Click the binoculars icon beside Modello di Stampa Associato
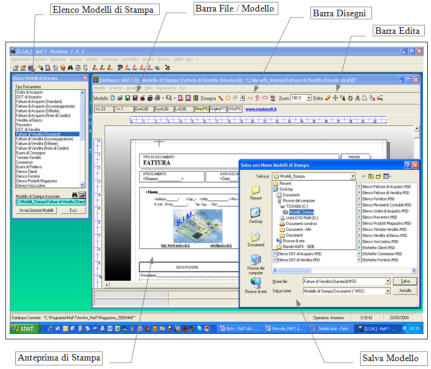Screen dimensions: 431x369 (x=75, y=195)
